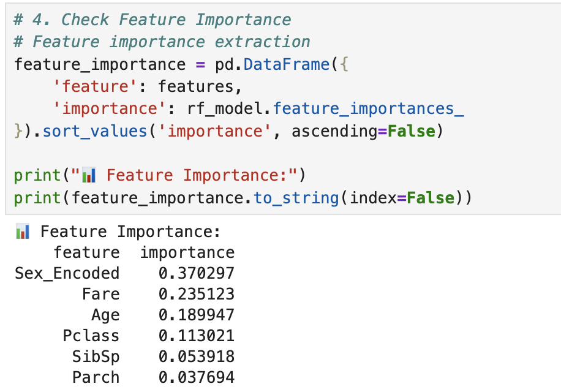Screen dimensions: 561x392
Task: Click the value 0.113021
Action: [197, 336]
